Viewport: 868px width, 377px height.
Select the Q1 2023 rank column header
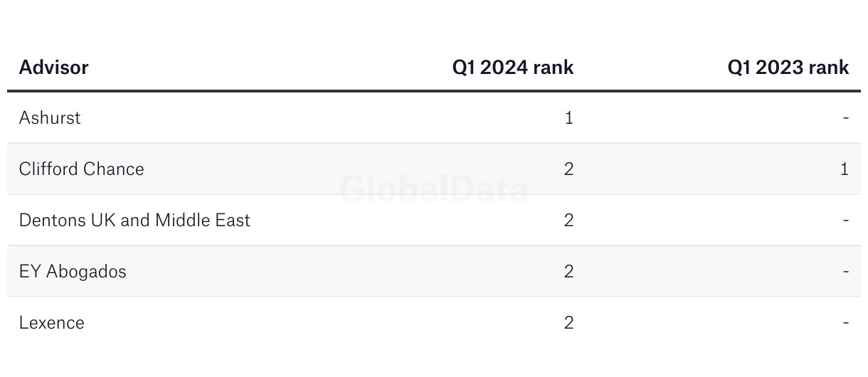pyautogui.click(x=788, y=68)
